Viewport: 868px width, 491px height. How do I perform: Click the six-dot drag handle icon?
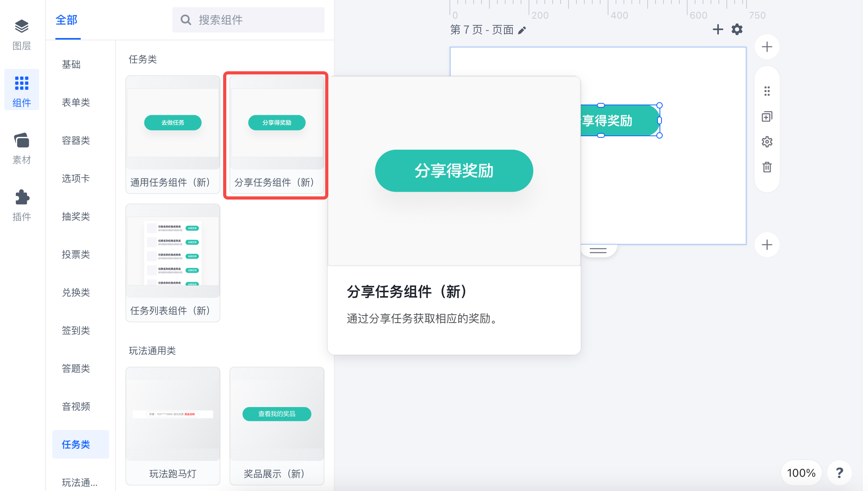click(767, 91)
